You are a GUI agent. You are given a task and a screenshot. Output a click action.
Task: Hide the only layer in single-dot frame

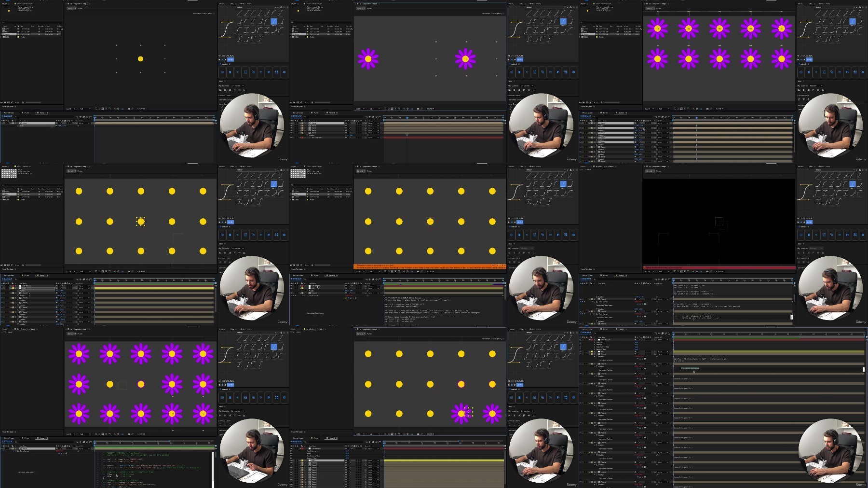[2, 124]
